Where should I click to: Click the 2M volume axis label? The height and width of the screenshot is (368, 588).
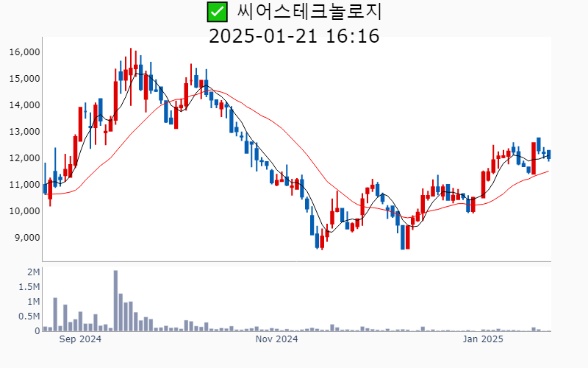(33, 272)
